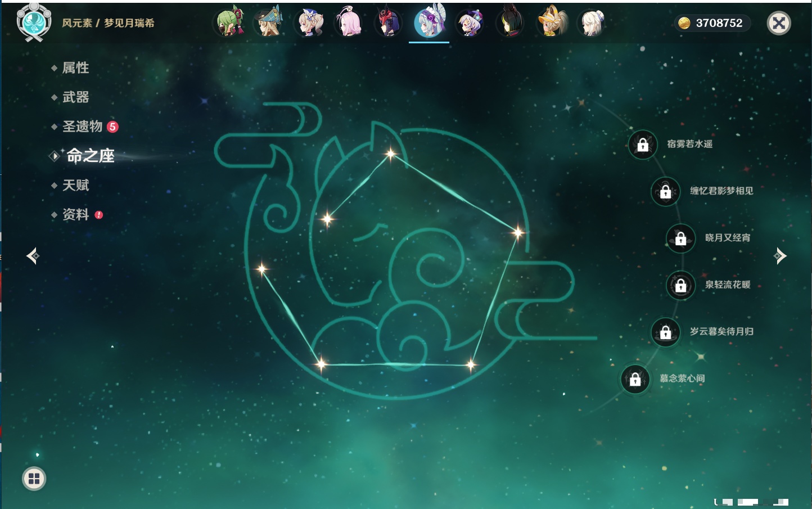Switch to the dark green-haired eared avatar
The height and width of the screenshot is (509, 812).
click(x=510, y=22)
